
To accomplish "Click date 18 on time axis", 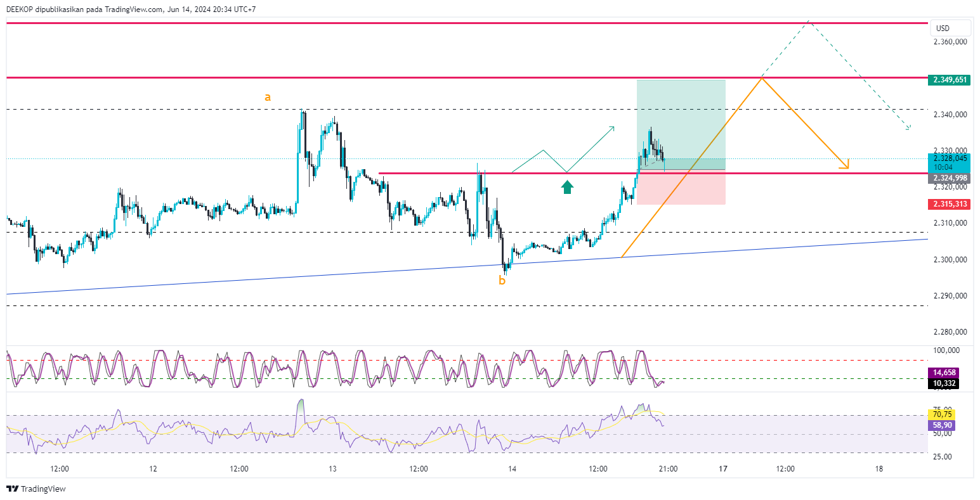I will click(879, 469).
